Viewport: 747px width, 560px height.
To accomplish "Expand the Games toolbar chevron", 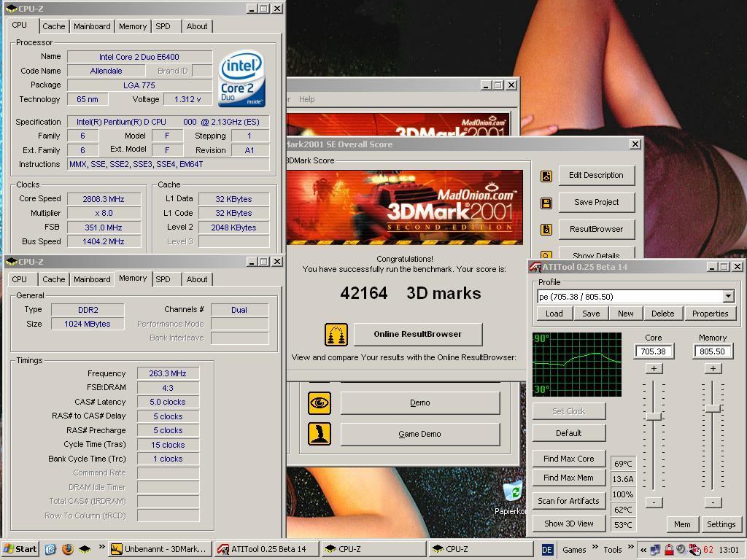I will [595, 547].
